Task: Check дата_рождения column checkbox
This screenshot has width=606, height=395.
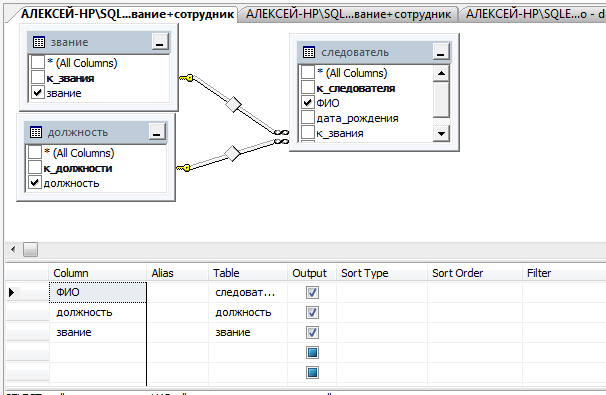Action: [x=308, y=117]
